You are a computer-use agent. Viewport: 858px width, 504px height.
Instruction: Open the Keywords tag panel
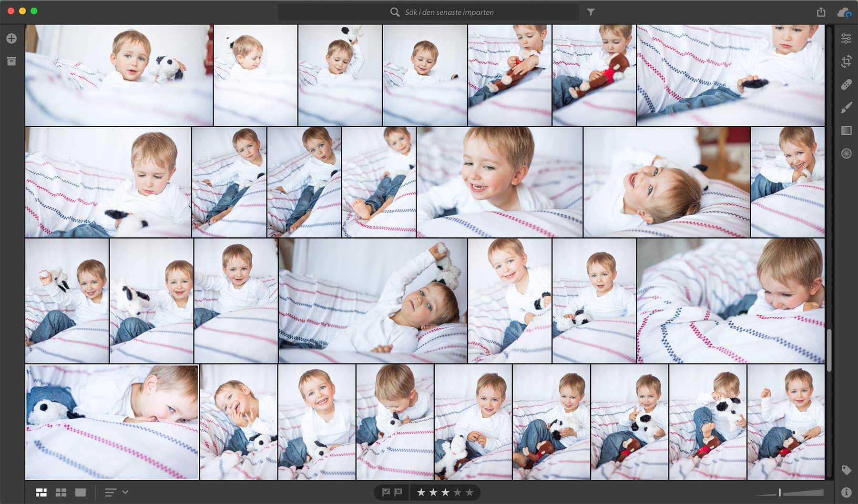coord(846,470)
